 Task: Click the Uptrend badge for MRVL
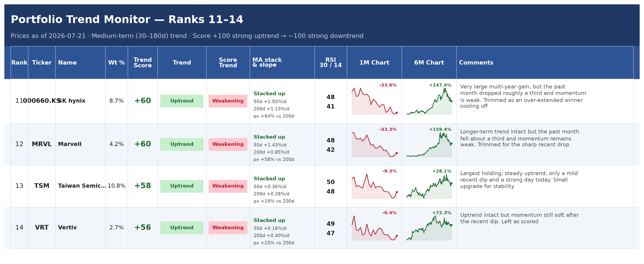(182, 145)
